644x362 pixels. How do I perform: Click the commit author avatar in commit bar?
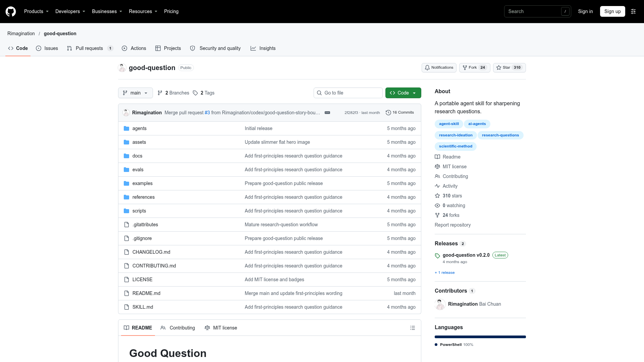click(x=126, y=113)
